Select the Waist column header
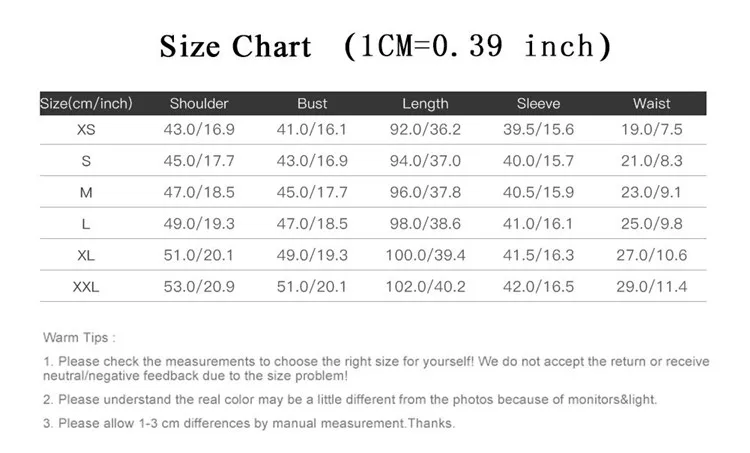The height and width of the screenshot is (453, 750). [x=651, y=103]
